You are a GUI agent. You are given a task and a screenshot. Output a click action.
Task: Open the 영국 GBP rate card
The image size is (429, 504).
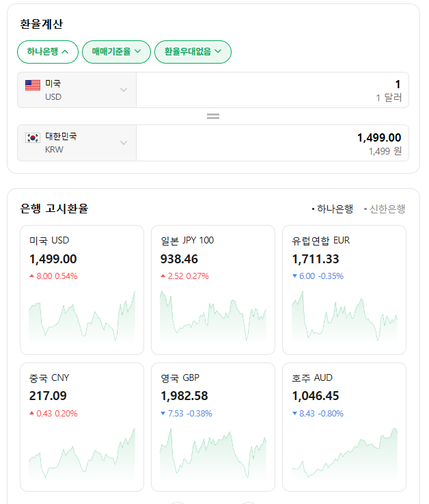[212, 396]
